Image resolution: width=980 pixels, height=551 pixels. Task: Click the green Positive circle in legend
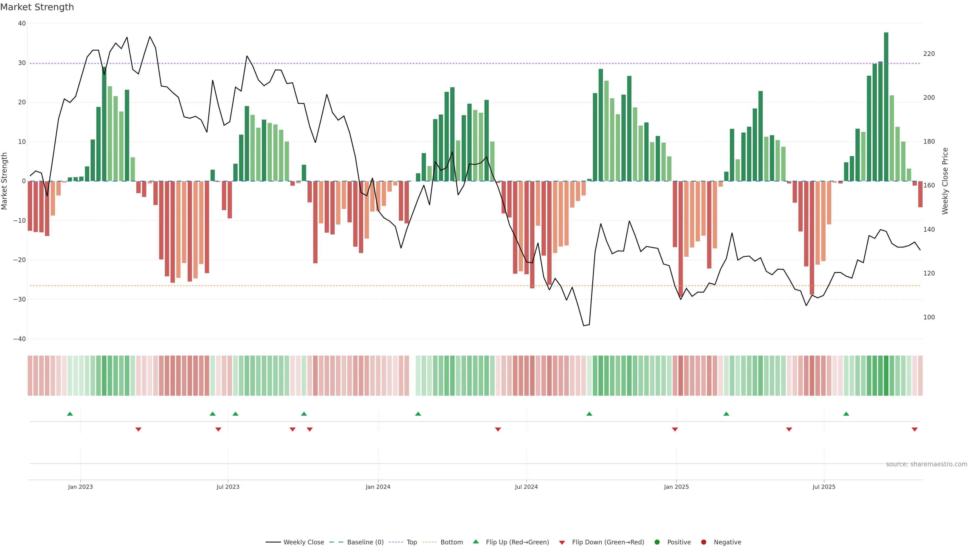point(657,542)
